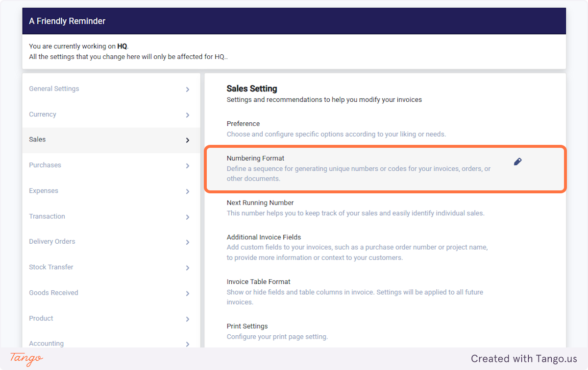
Task: Expand the Sales chevron arrow
Action: [x=188, y=140]
